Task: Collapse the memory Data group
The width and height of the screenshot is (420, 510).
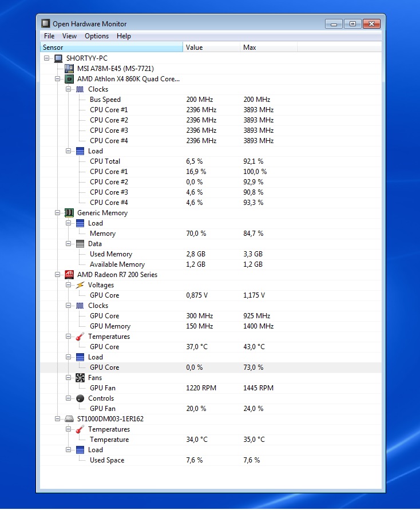Action: click(68, 244)
